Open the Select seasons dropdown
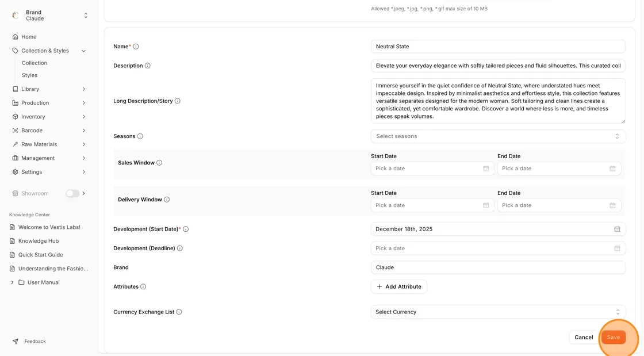This screenshot has width=644, height=356. tap(498, 136)
